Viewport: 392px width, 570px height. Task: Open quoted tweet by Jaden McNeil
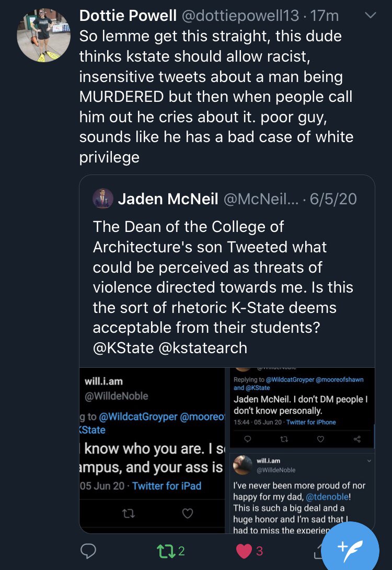point(227,271)
